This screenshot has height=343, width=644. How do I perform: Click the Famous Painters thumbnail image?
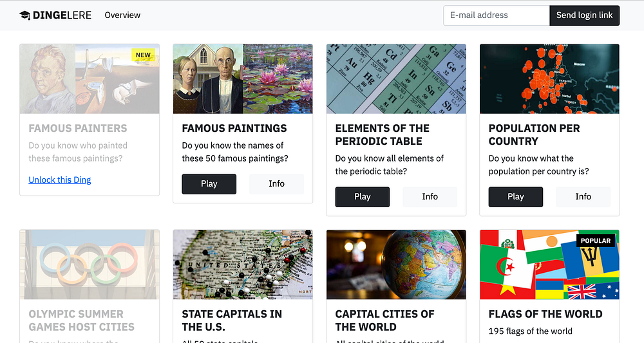pyautogui.click(x=90, y=79)
